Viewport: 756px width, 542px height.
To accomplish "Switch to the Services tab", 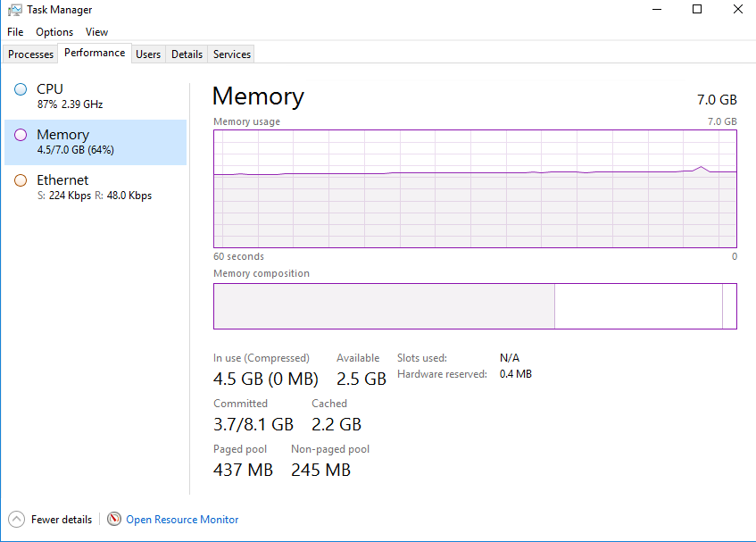I will pyautogui.click(x=232, y=54).
